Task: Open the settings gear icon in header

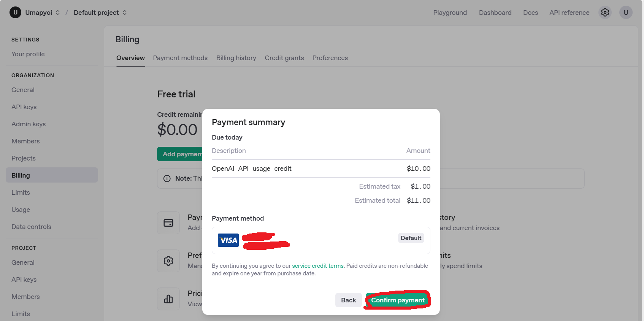Action: [x=605, y=13]
